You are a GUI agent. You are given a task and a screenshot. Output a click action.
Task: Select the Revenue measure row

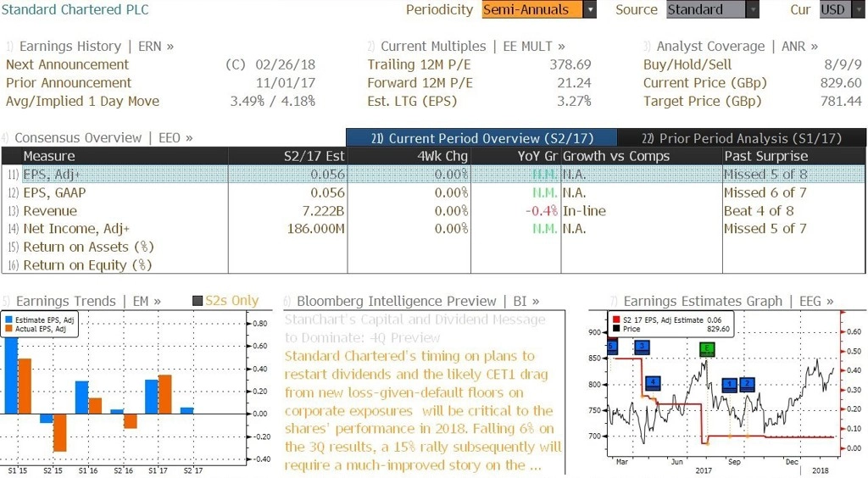pos(433,211)
